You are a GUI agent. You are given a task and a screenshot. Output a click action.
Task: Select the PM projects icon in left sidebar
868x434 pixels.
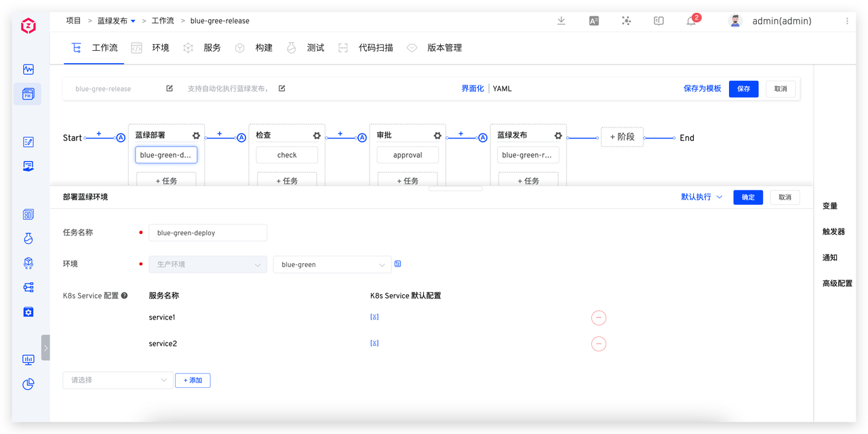pos(28,94)
